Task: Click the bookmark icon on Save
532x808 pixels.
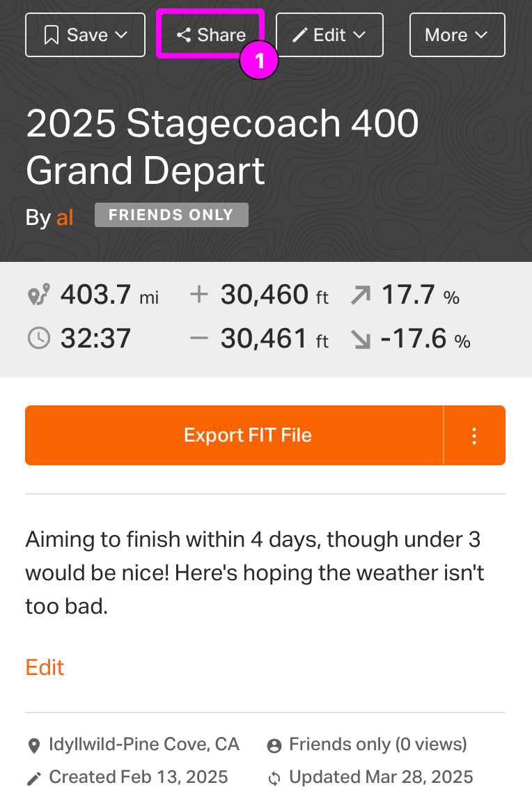Action: pos(52,35)
